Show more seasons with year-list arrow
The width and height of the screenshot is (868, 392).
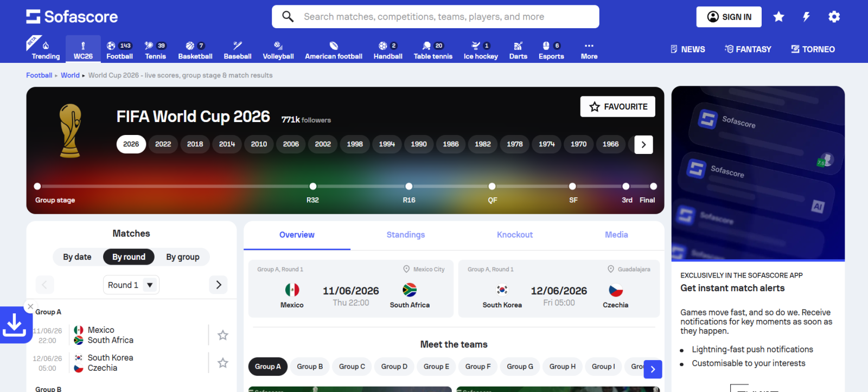643,144
